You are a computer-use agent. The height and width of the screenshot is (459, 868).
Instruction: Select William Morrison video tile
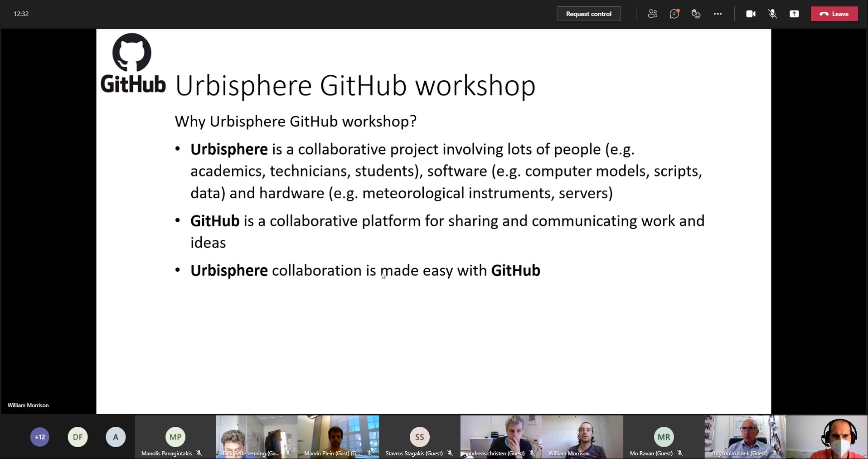[582, 437]
